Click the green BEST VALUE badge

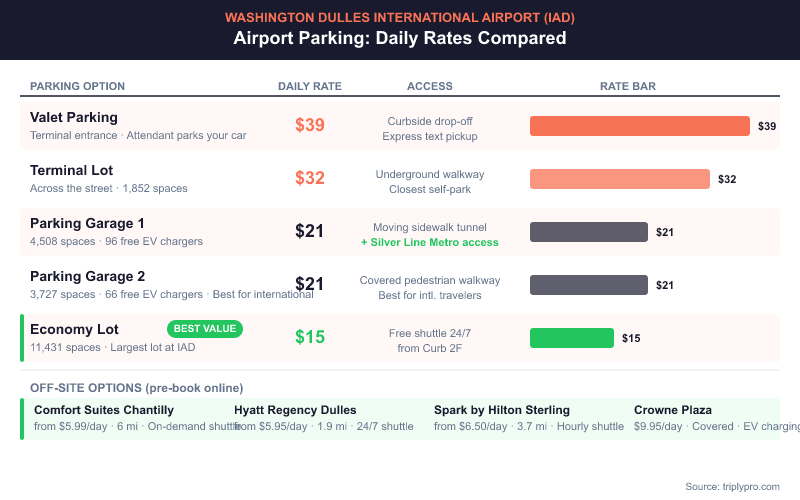205,328
